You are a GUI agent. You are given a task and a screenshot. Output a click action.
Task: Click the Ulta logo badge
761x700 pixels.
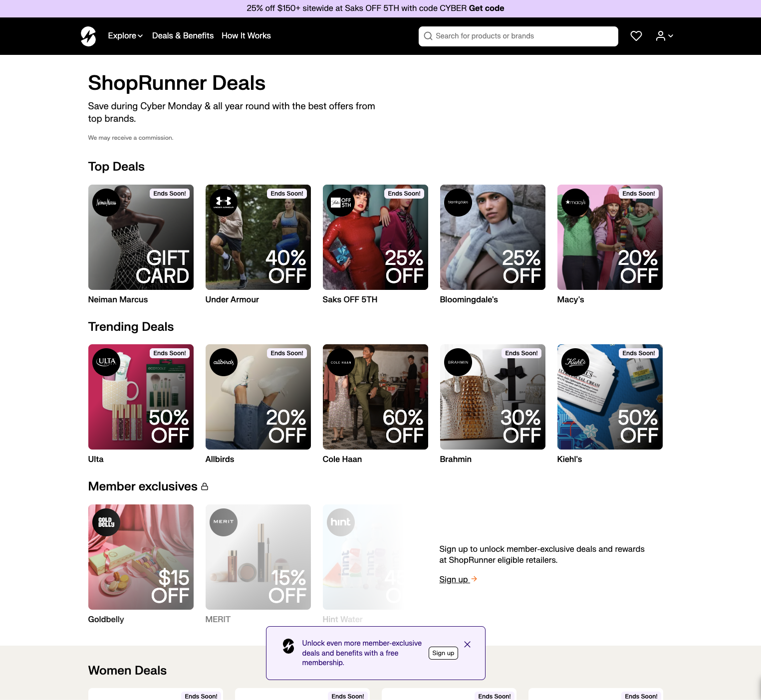click(106, 362)
